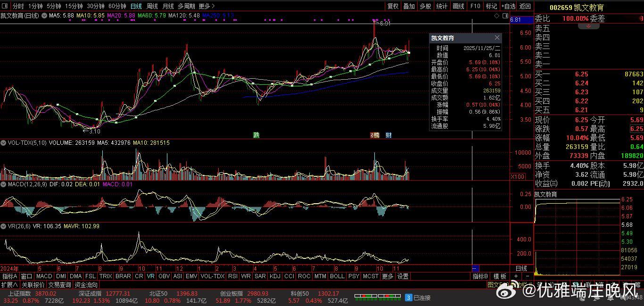Open the dropdown arrow next to 凯文教育(日线)

pos(44,16)
